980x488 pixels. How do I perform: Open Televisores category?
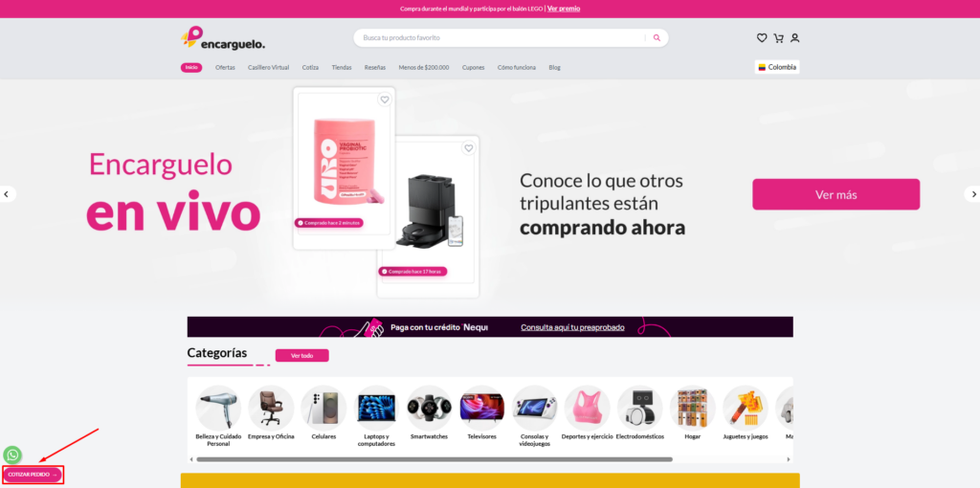(482, 413)
